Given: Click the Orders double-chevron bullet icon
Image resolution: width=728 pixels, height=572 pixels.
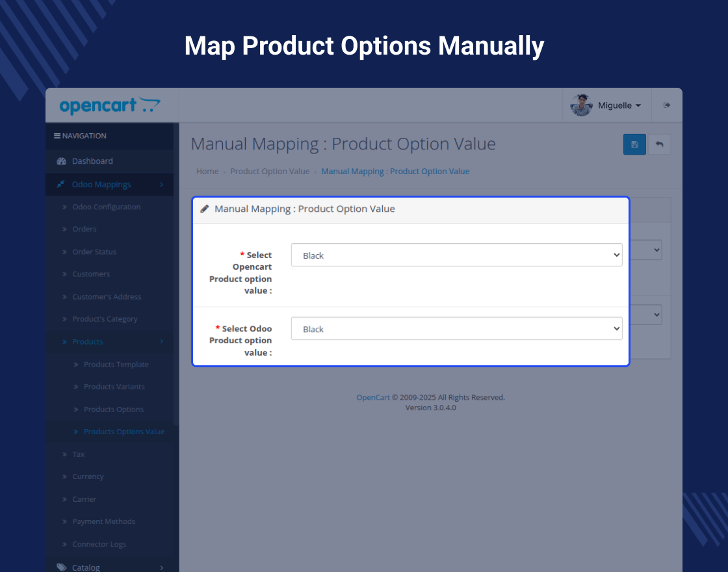Looking at the screenshot, I should point(64,229).
